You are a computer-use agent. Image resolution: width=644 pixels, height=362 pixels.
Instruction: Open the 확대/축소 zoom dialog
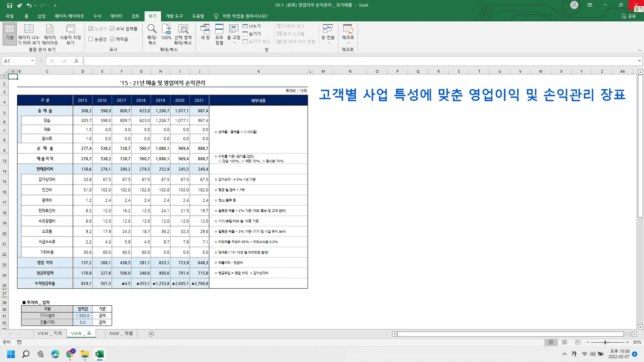(x=152, y=34)
